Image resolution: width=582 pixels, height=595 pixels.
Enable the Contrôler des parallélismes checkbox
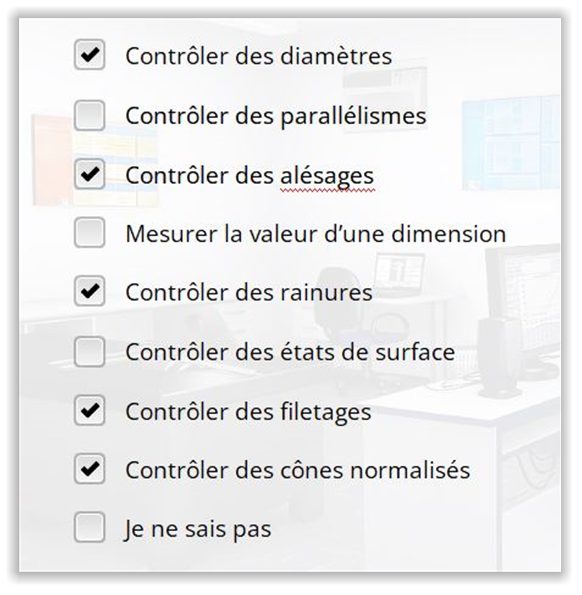pos(90,115)
